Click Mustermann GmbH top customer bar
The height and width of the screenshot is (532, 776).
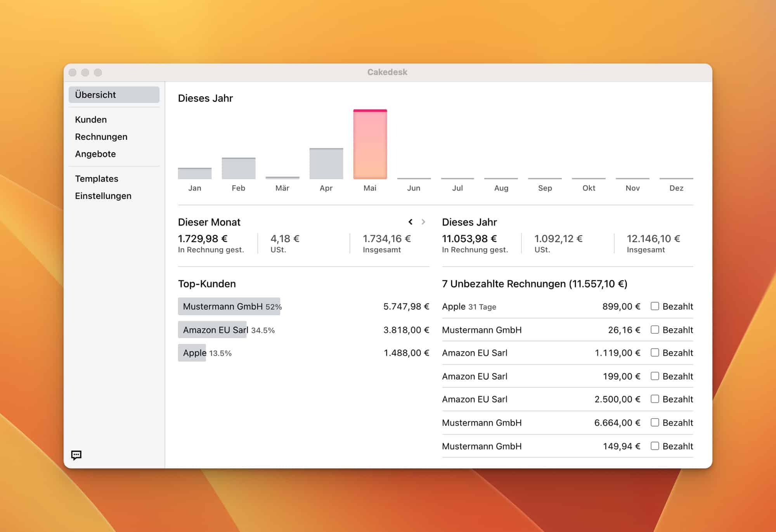229,307
